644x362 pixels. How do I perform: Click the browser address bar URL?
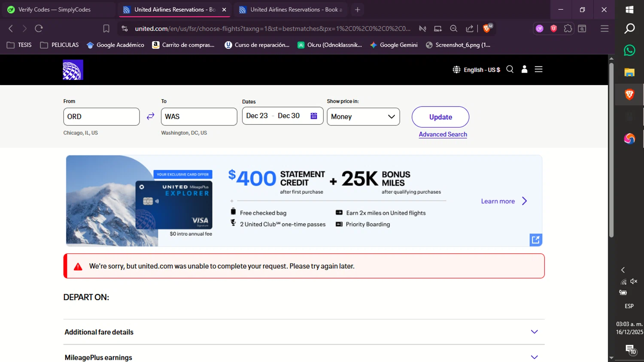point(273,28)
